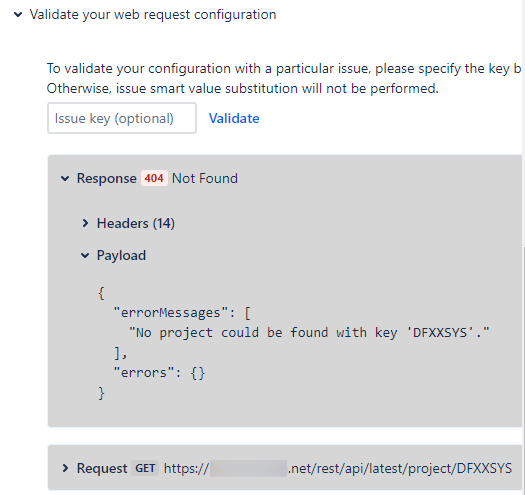The image size is (525, 495).
Task: Click the No project could be found message
Action: [309, 333]
